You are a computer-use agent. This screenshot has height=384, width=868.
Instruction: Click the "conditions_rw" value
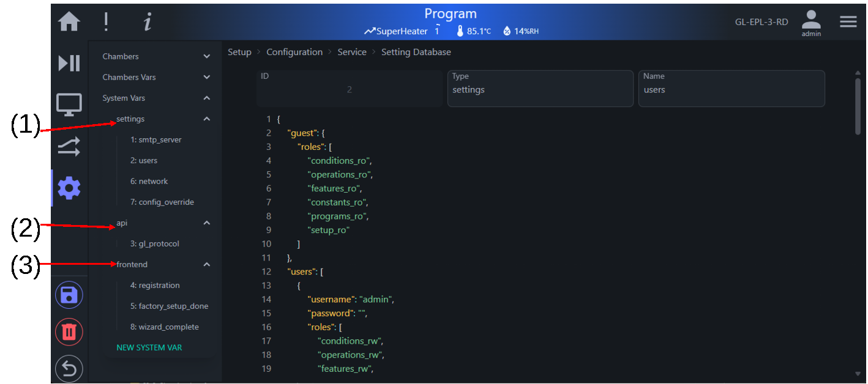point(349,341)
